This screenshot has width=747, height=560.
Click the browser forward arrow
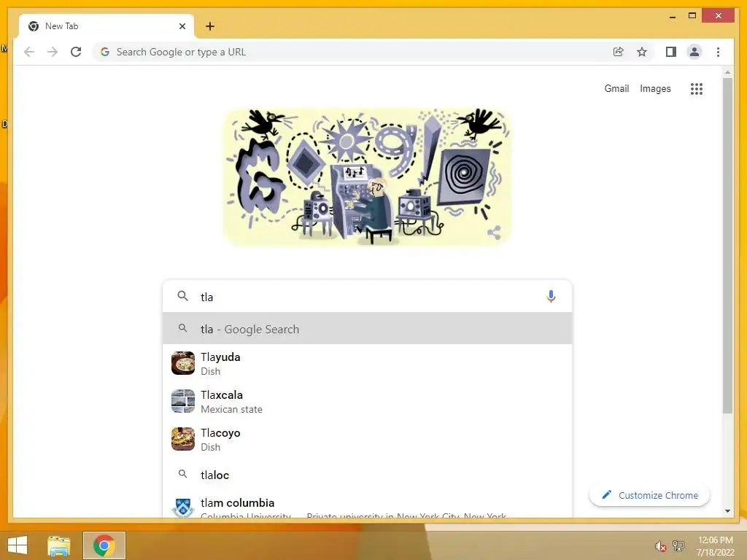point(53,52)
